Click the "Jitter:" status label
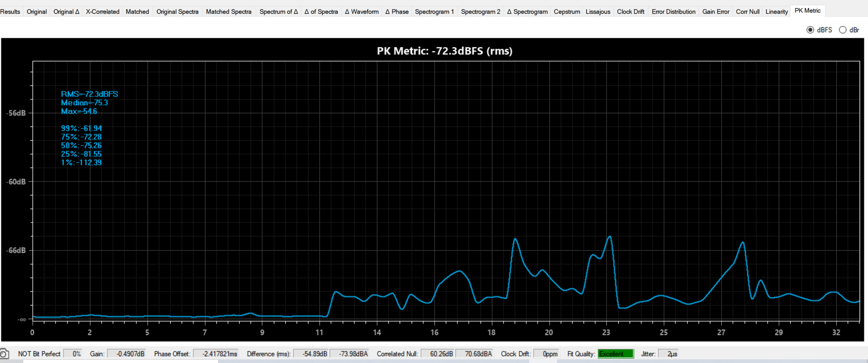 tap(648, 354)
